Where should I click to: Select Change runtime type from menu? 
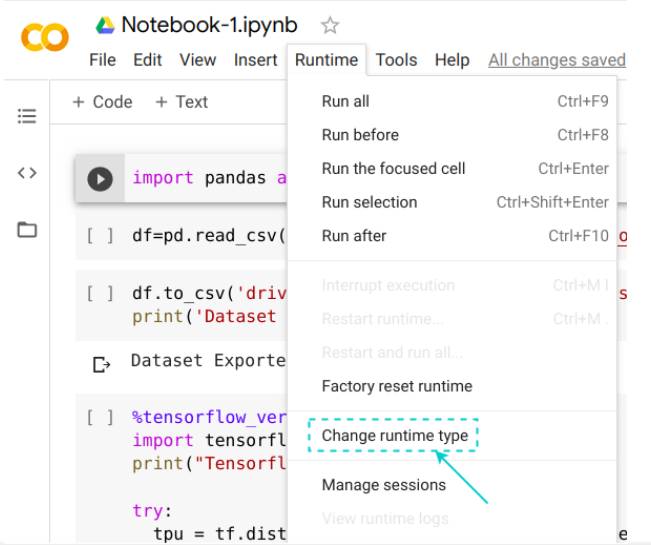pyautogui.click(x=394, y=436)
